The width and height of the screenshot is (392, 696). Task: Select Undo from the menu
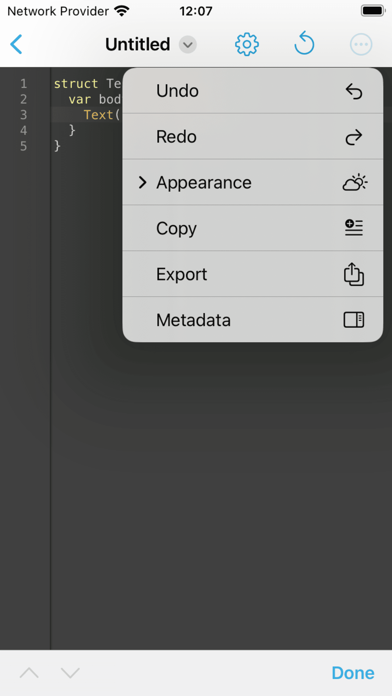pyautogui.click(x=253, y=91)
